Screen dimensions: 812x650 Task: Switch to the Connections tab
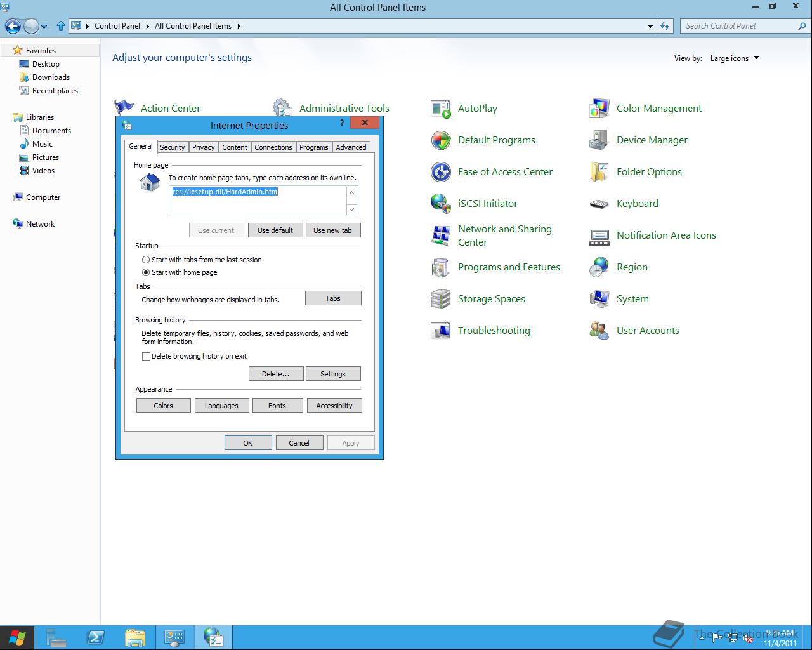click(273, 147)
